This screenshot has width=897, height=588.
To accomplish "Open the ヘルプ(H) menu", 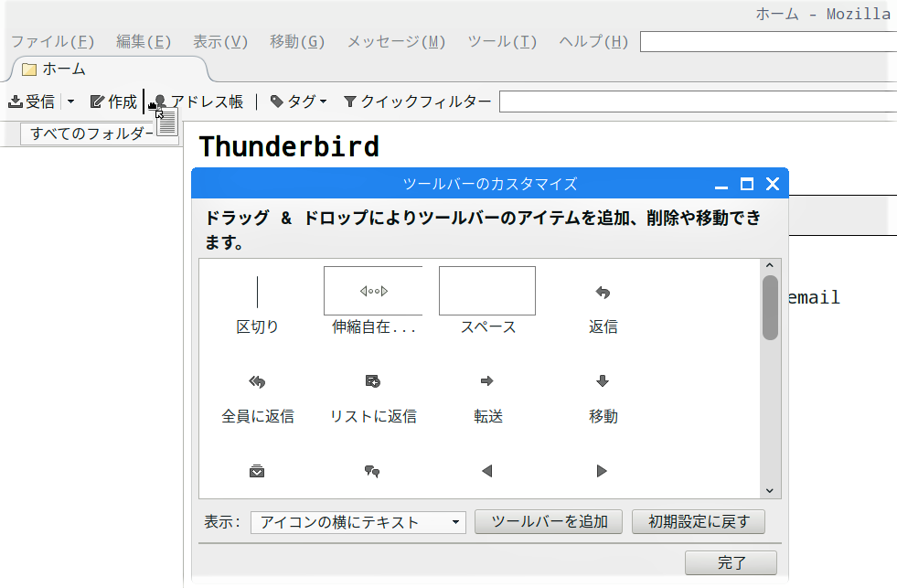I will [x=593, y=42].
